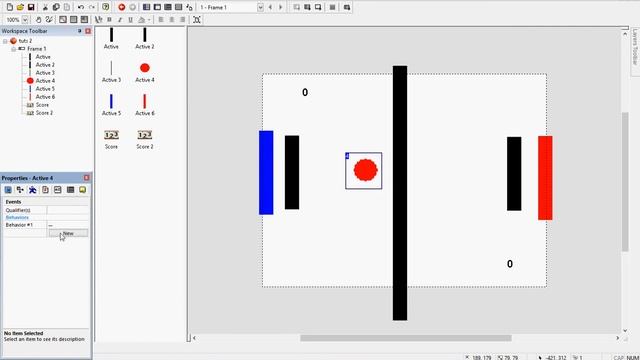
Task: Switch to the Frame editor icon
Action: tap(157, 7)
